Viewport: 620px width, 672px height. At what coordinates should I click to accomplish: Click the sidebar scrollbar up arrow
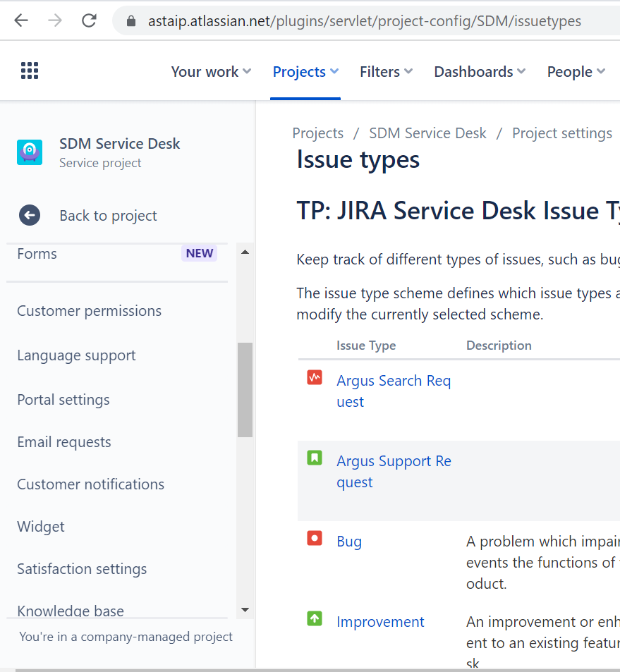coord(245,252)
